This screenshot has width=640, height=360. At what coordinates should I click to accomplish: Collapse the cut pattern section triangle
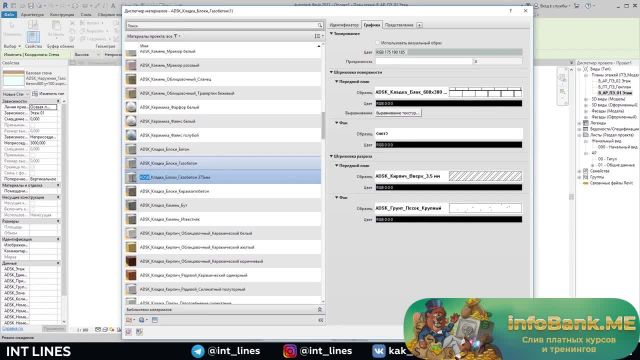click(331, 156)
